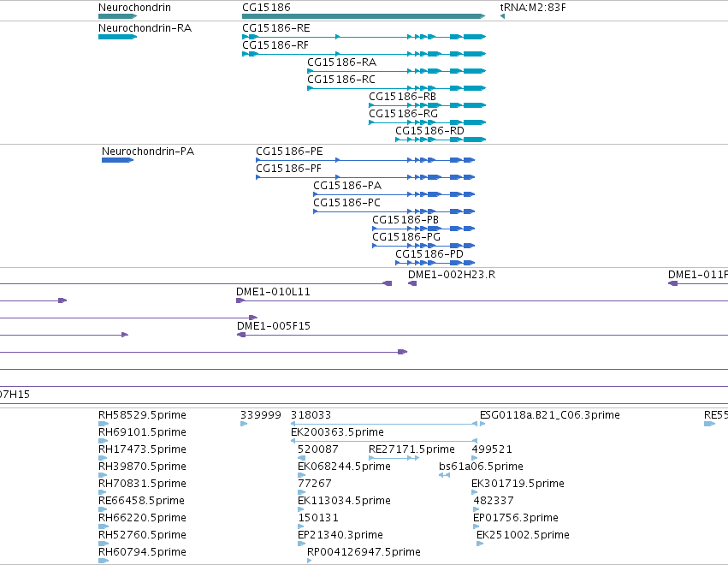728x565 pixels.
Task: Select CG15186-RB transcript label
Action: tap(403, 97)
